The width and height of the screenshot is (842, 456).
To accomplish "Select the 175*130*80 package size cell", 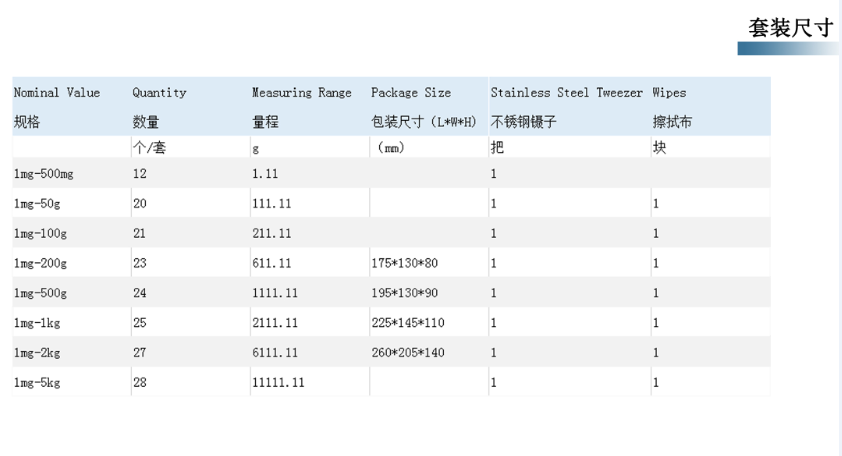I will pyautogui.click(x=404, y=263).
